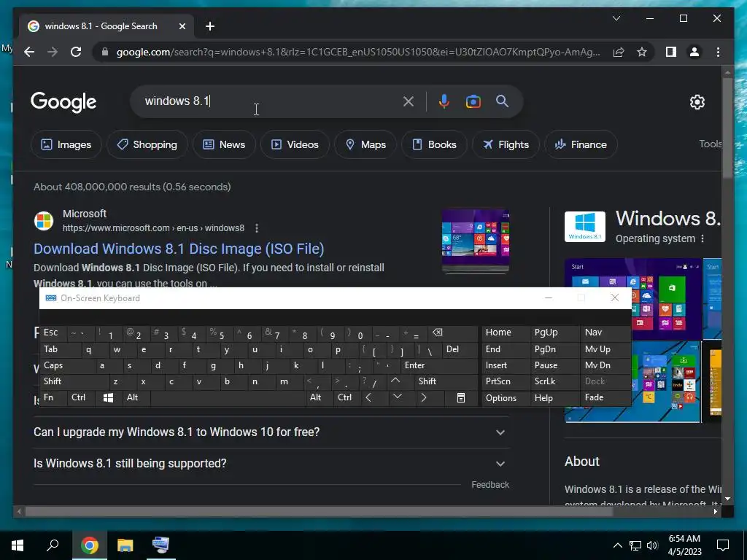Open the three-dot menu beside Microsoft result
747x560 pixels.
pyautogui.click(x=257, y=228)
